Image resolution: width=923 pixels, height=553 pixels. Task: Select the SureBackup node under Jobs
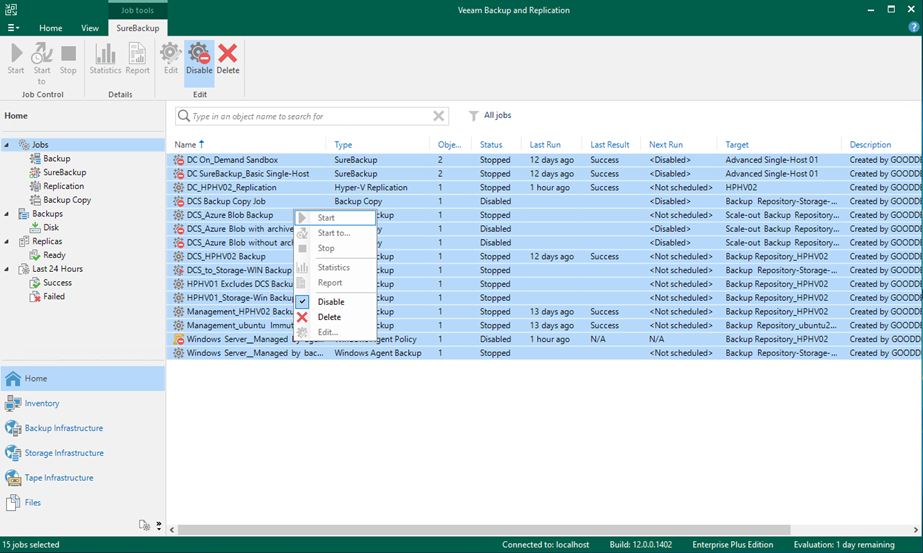coord(64,172)
